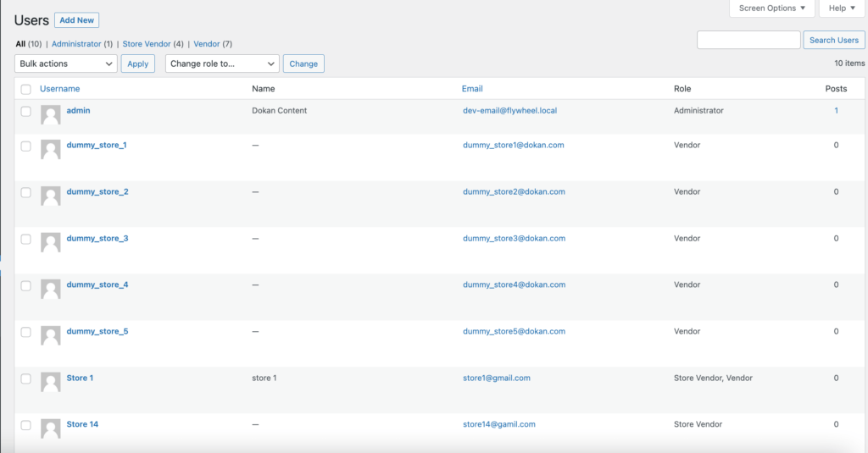The width and height of the screenshot is (868, 453).
Task: Click the admin user avatar
Action: tap(50, 115)
